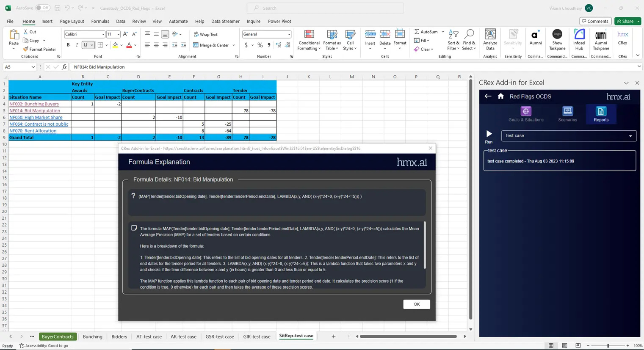Screen dimensions: 644x350
Task: Open the Power Pivot ribbon tab
Action: coord(279,21)
